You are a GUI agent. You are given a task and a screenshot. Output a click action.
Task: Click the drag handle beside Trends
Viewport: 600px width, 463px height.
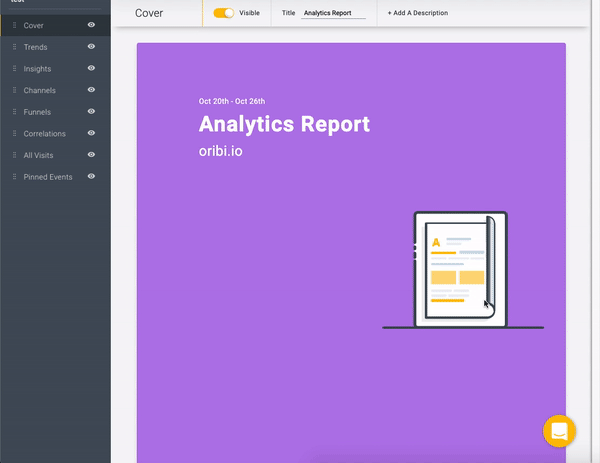[x=15, y=47]
